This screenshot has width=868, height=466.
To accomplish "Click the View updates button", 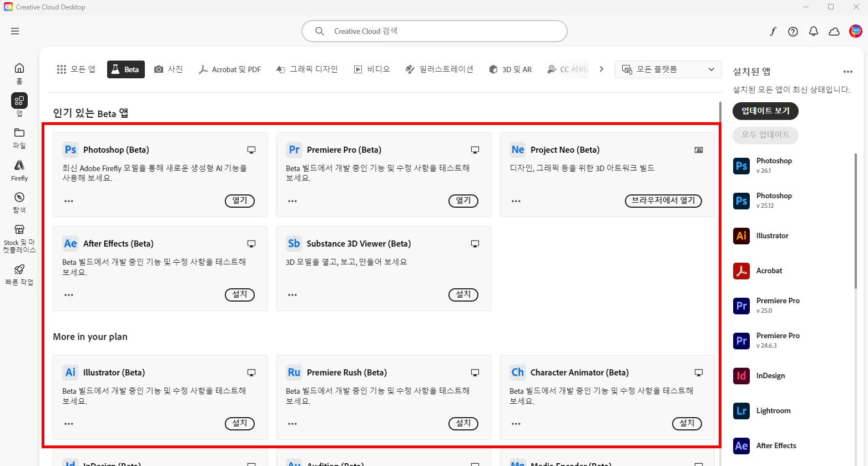I will pyautogui.click(x=765, y=111).
